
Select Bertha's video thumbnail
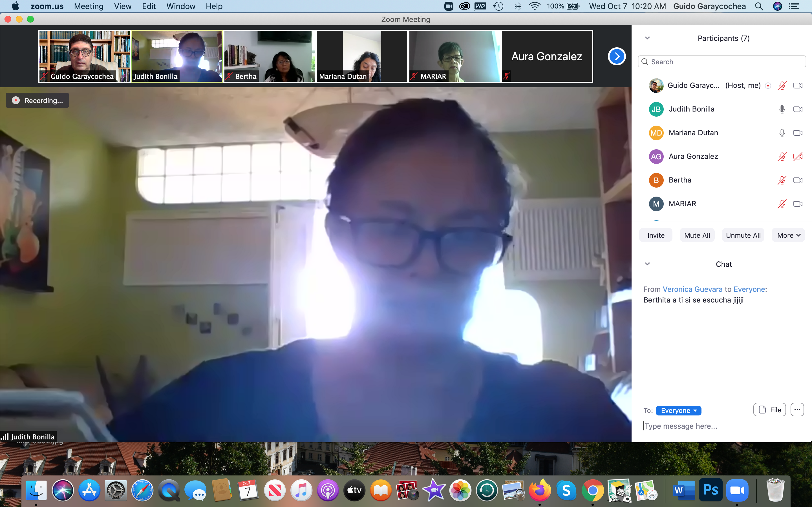[x=270, y=56]
